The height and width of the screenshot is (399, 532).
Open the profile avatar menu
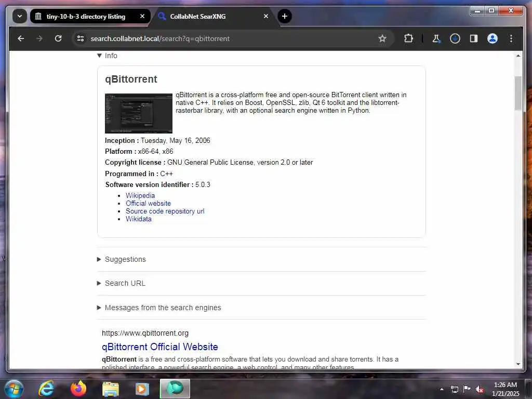pyautogui.click(x=493, y=38)
